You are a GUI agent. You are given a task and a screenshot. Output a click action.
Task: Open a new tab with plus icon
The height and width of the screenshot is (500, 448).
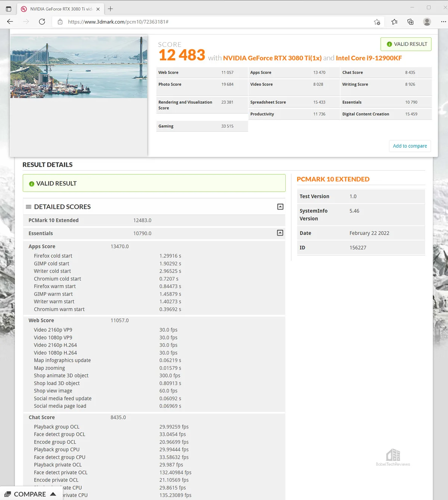coord(111,9)
